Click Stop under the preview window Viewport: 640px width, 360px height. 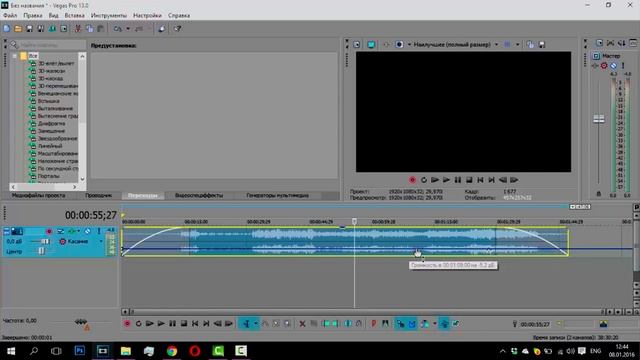coord(469,180)
